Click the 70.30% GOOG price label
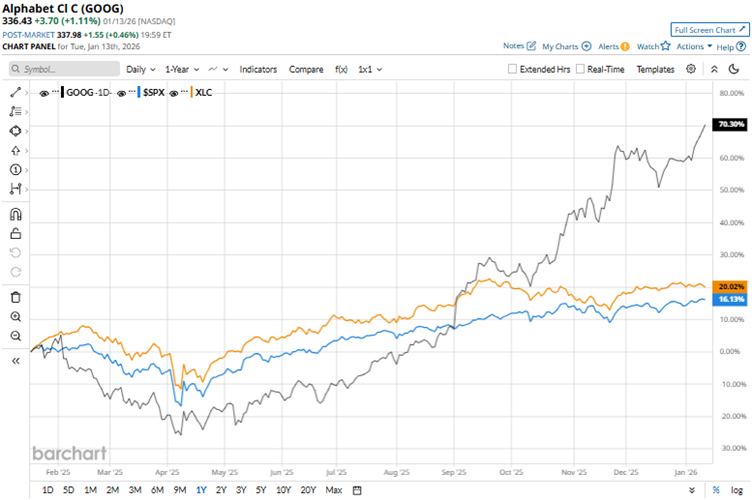This screenshot has width=752, height=500. pyautogui.click(x=729, y=124)
